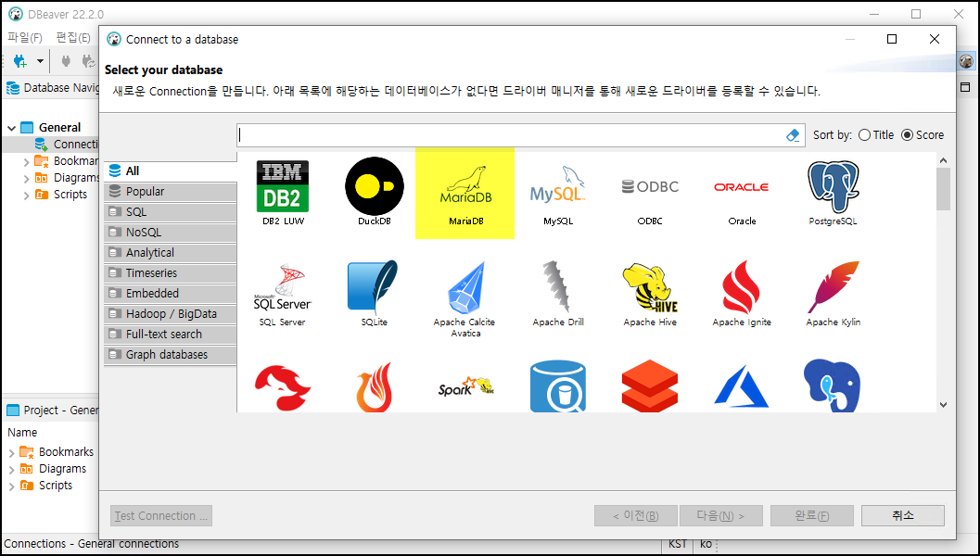
Task: Select the Apache Drill icon
Action: [x=557, y=294]
